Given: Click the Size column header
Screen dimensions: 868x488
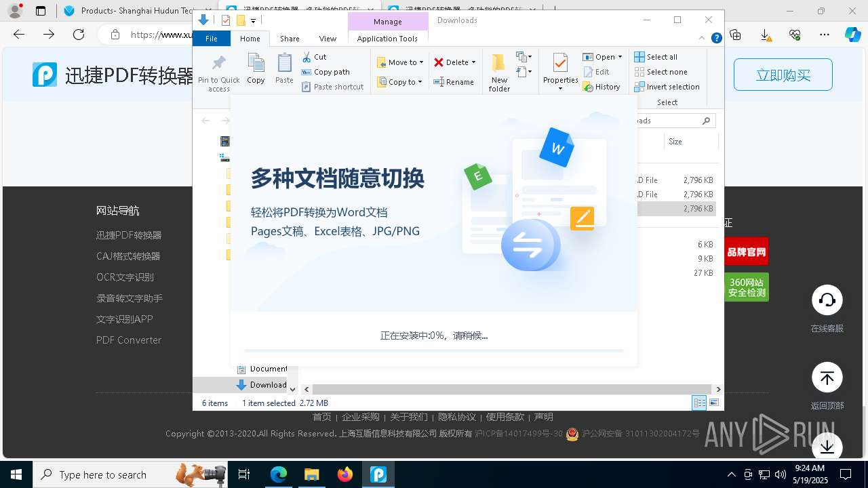Looking at the screenshot, I should [x=690, y=142].
